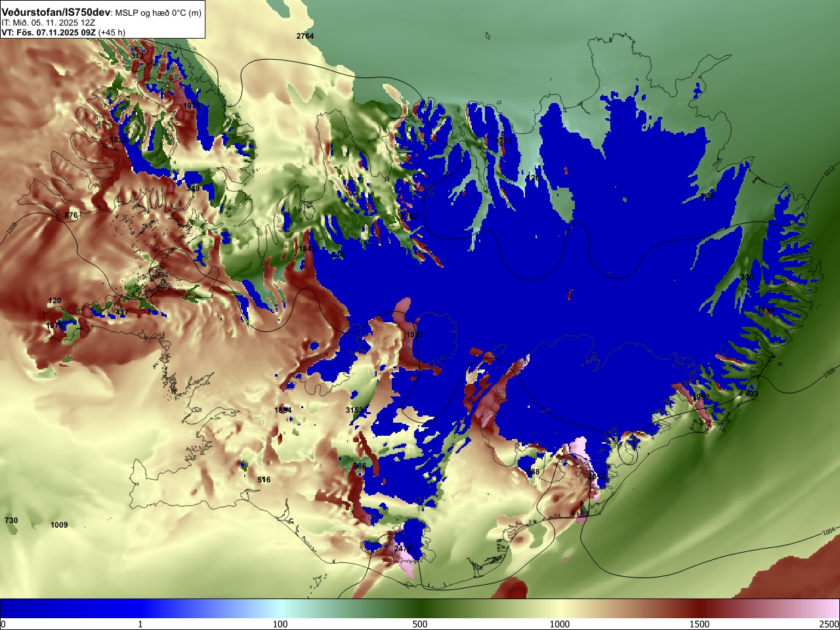
Task: Click the map value '313'
Action: [137, 56]
